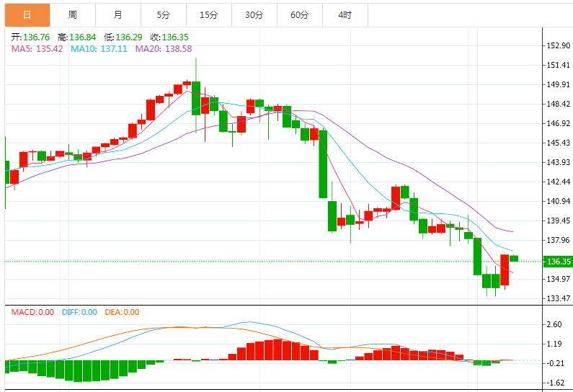Click the MA5: 135.42 indicator label

(x=37, y=48)
